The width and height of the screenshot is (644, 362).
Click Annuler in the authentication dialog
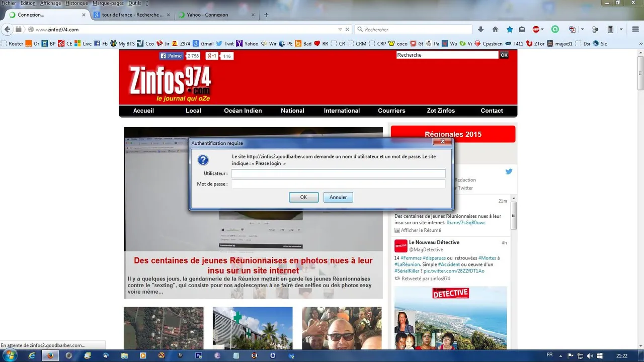tap(338, 197)
